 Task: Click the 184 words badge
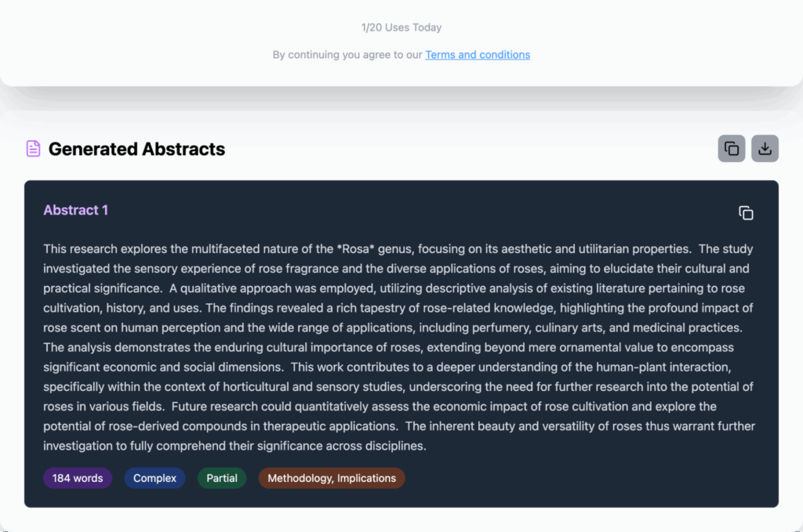[x=78, y=478]
